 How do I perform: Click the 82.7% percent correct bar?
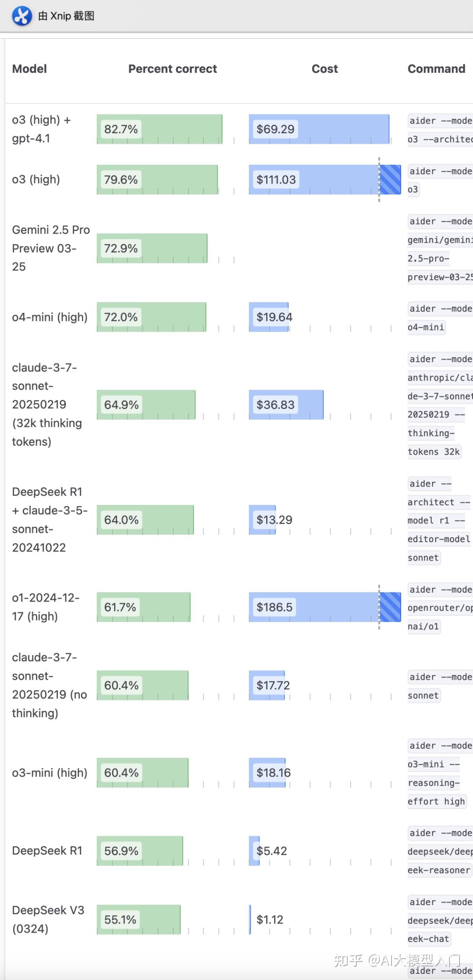[159, 129]
